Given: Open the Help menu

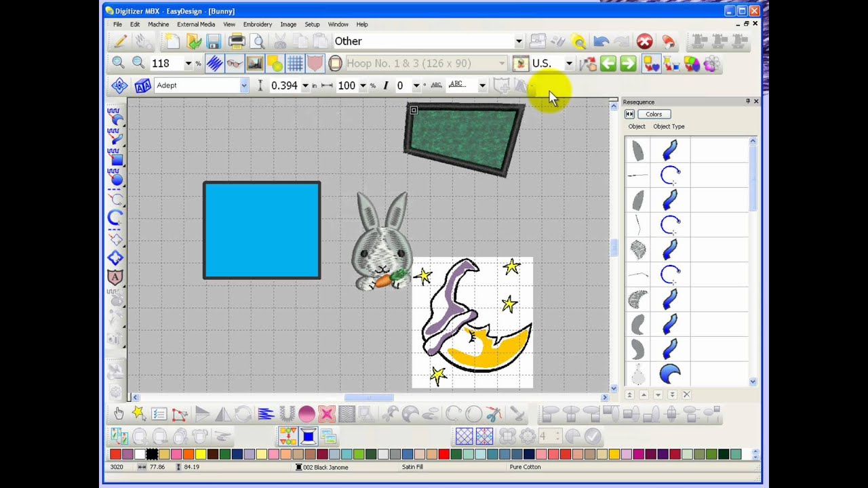Looking at the screenshot, I should click(x=362, y=24).
